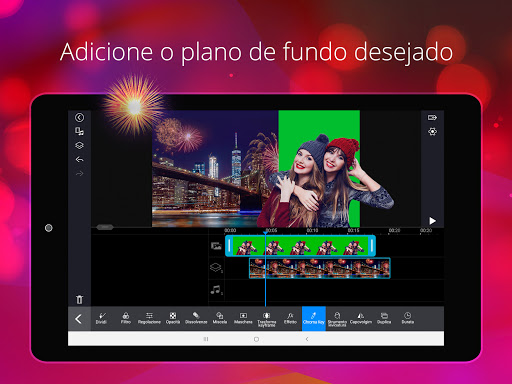Select the Dividi split tool
This screenshot has width=512, height=384.
tap(101, 318)
